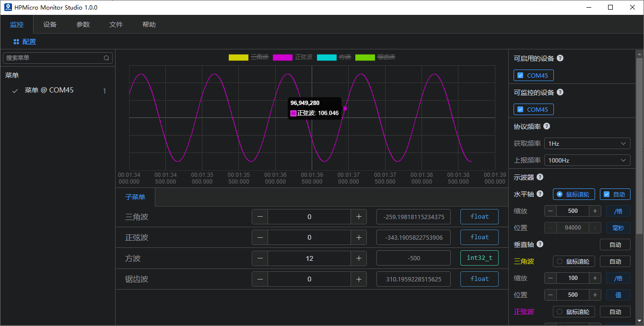This screenshot has height=326, width=644.
Task: Click the 毫秒 unit button
Action: (x=619, y=228)
